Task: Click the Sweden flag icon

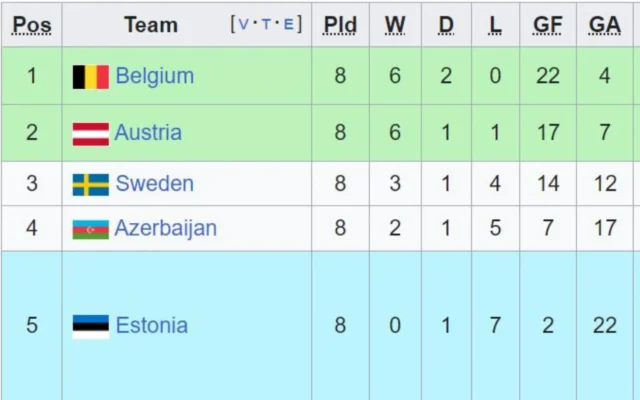Action: point(90,184)
